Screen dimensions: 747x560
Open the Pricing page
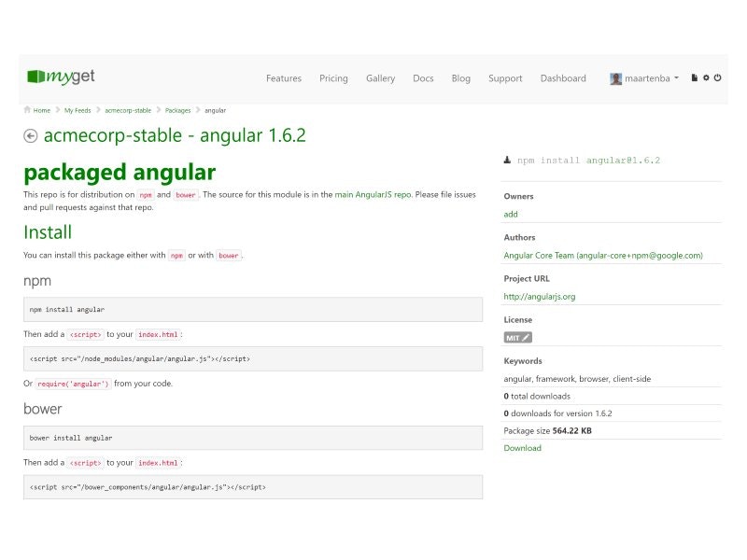click(x=333, y=78)
